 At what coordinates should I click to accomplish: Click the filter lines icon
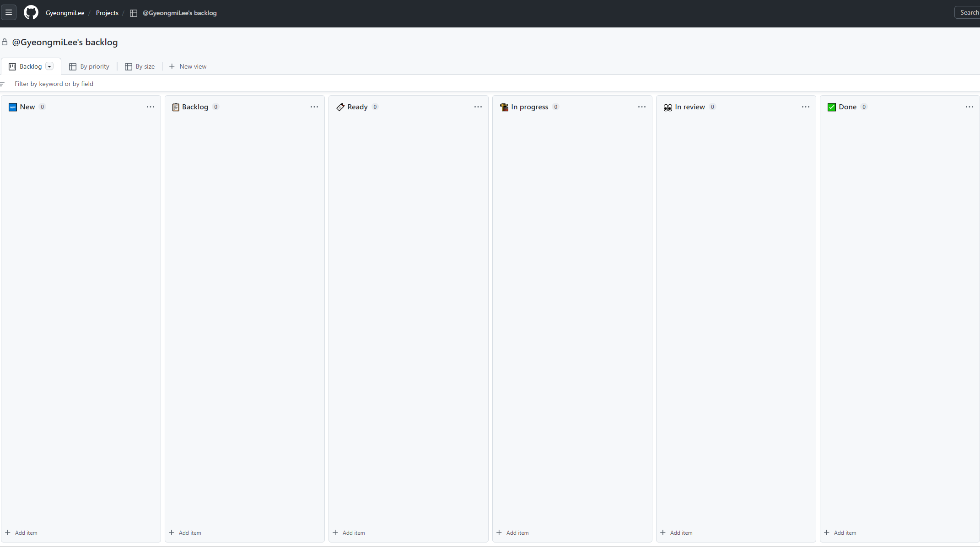(x=3, y=84)
